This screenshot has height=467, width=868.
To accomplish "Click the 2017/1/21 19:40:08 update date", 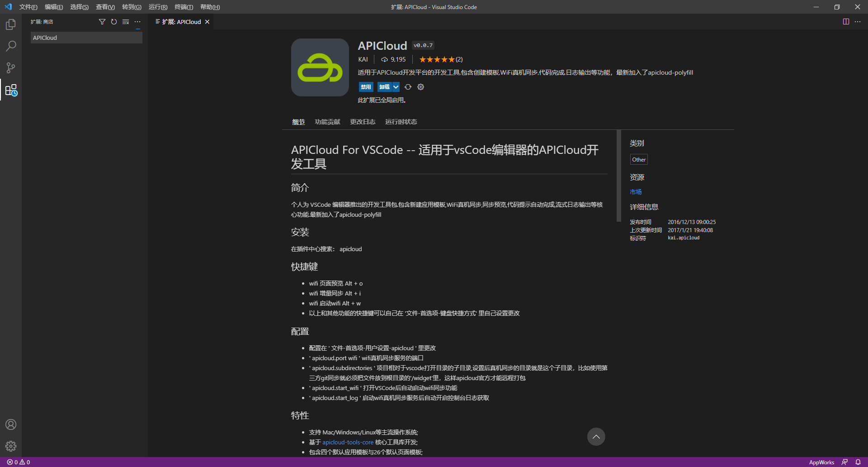I will click(690, 230).
